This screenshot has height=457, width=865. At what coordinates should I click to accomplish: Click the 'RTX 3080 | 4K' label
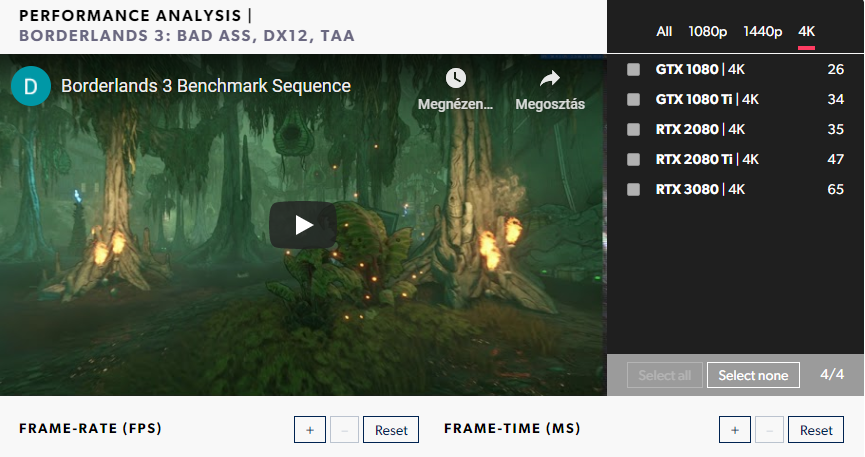700,189
